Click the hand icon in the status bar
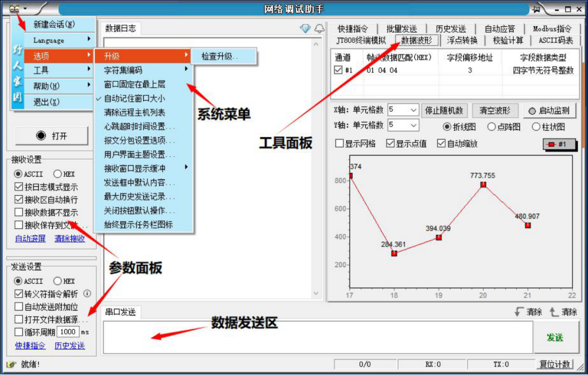588x375 pixels. coord(12,364)
